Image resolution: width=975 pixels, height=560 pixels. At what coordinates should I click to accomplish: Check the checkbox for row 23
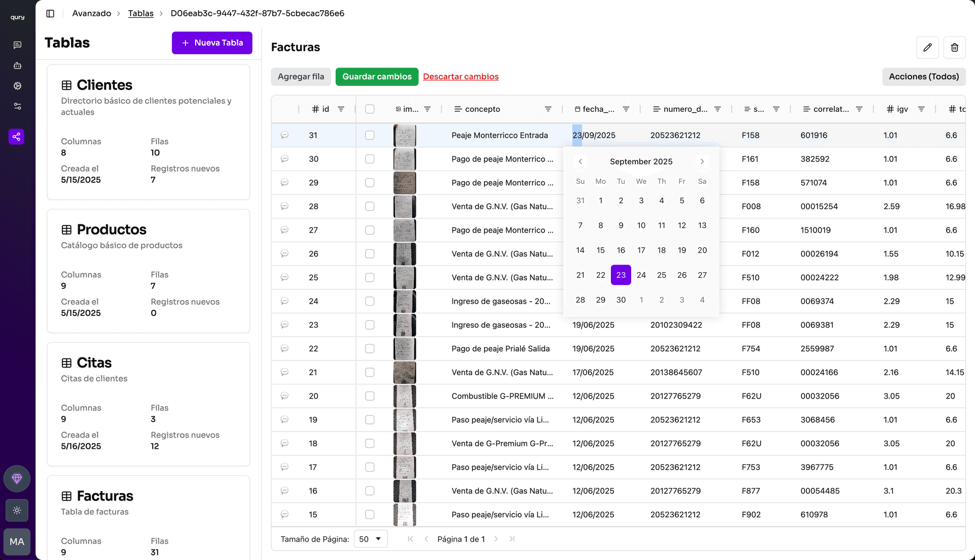tap(370, 325)
